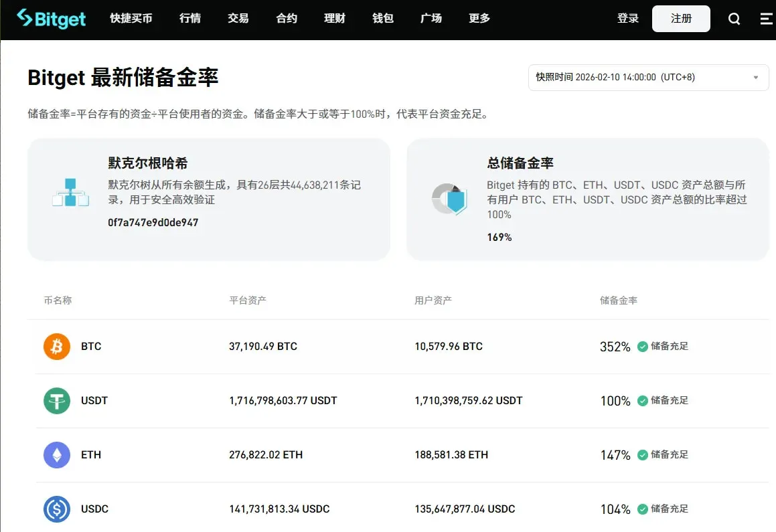Open the 合约 menu item
This screenshot has width=776, height=532.
click(x=286, y=19)
